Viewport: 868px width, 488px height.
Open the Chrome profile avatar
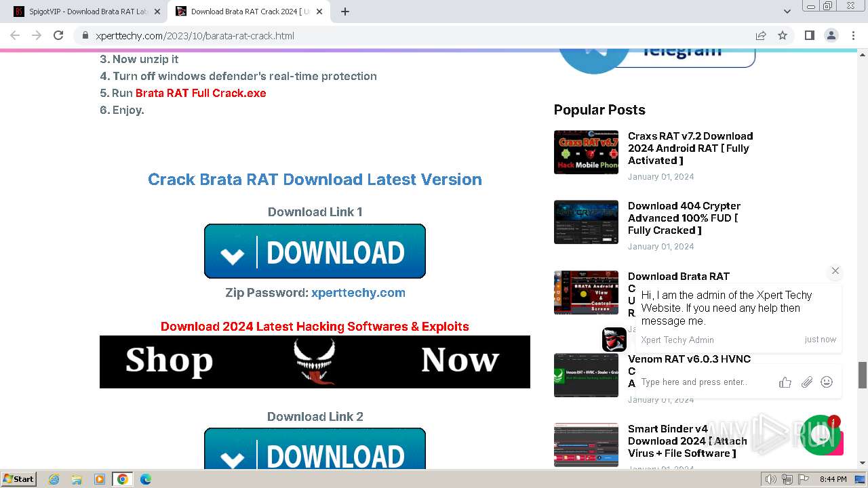point(831,35)
